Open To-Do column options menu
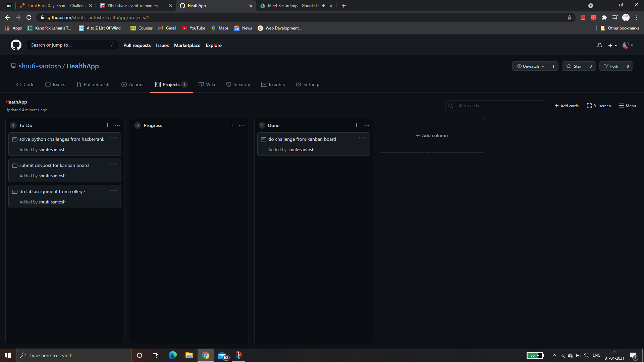Image resolution: width=644 pixels, height=362 pixels. point(117,125)
